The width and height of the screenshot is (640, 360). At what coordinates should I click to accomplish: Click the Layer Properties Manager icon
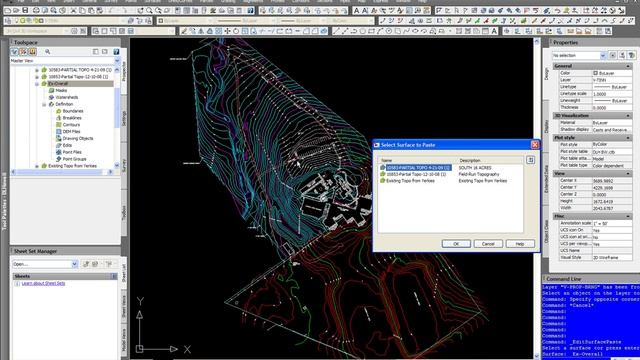point(8,20)
